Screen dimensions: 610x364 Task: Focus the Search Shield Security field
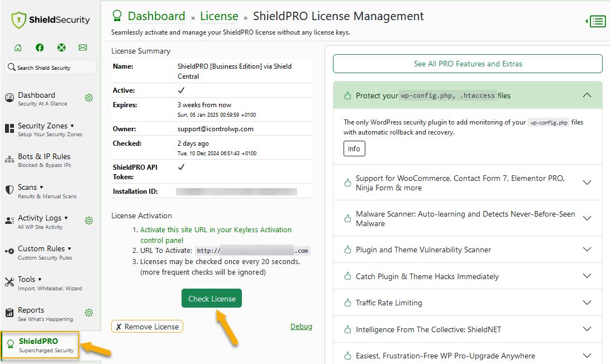coord(51,68)
